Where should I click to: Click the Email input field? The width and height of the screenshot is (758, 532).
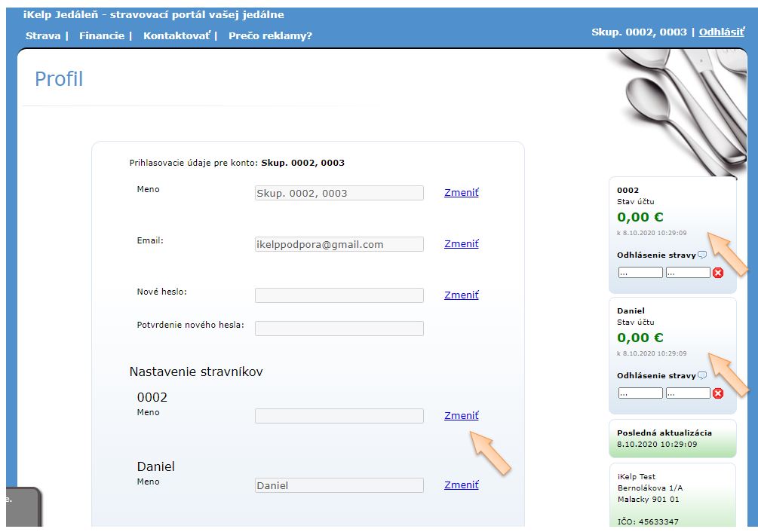pos(339,244)
